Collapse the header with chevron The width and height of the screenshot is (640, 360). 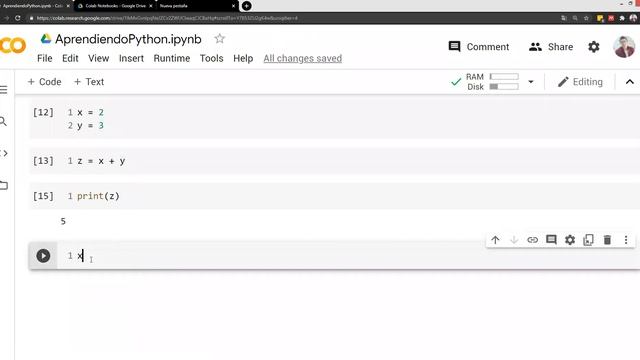pos(630,82)
